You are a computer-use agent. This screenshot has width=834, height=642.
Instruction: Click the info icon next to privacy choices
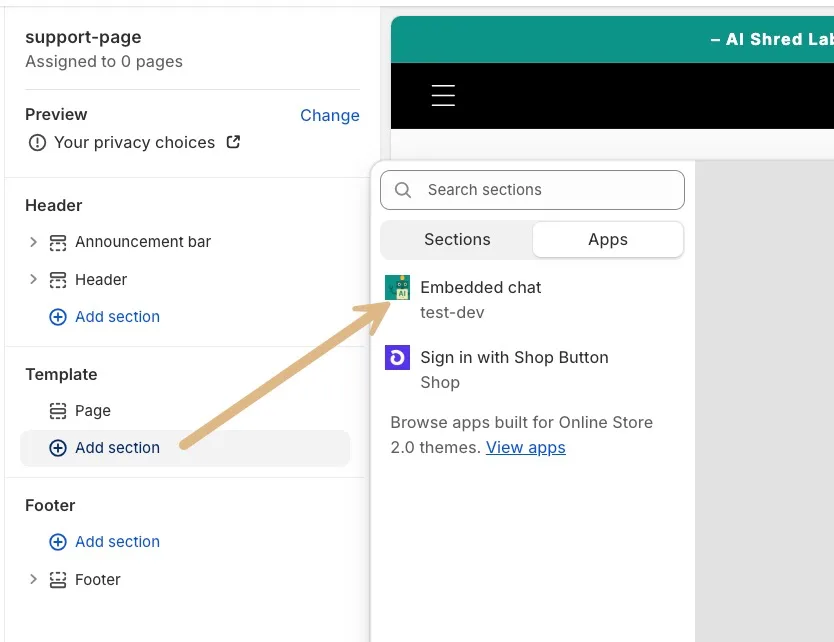[37, 143]
